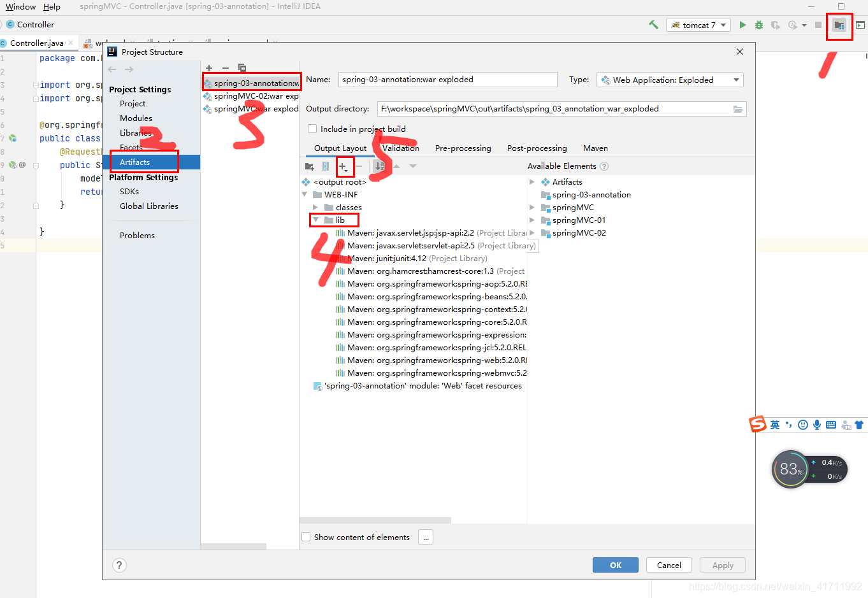This screenshot has height=598, width=868.
Task: Browse output directory with the folder icon
Action: (738, 109)
